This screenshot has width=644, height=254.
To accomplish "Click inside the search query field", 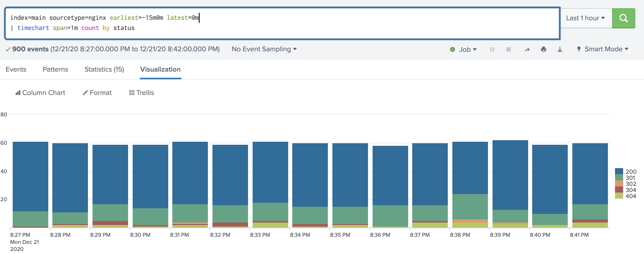I will 282,23.
